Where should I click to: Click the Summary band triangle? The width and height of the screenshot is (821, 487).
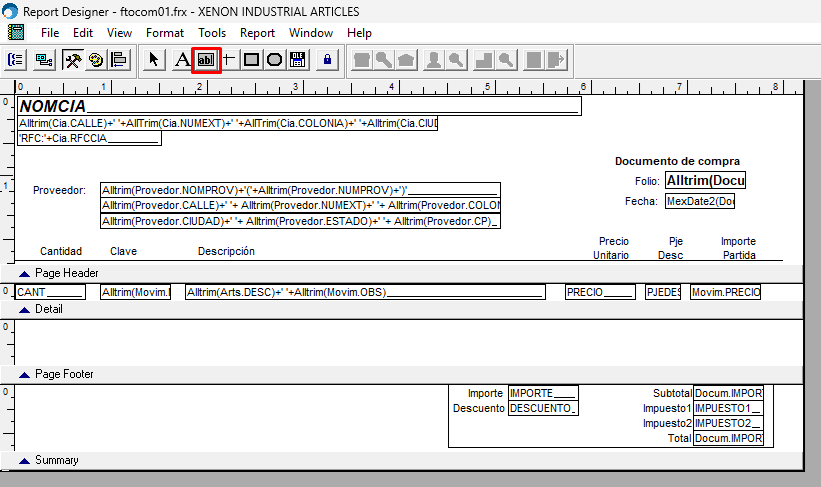pos(25,460)
